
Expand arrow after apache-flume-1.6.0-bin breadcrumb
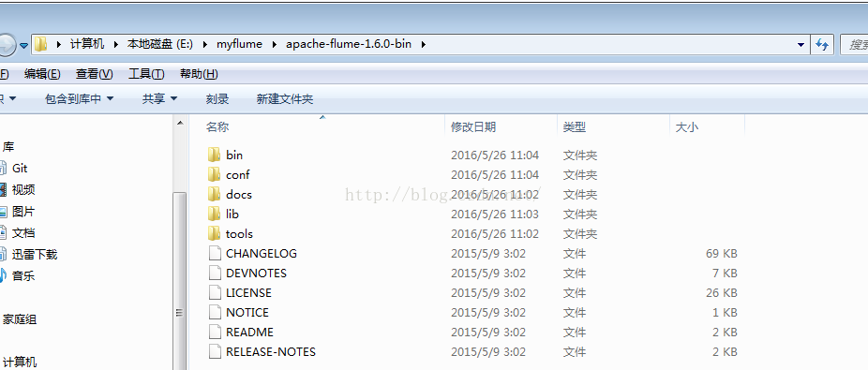(x=424, y=44)
